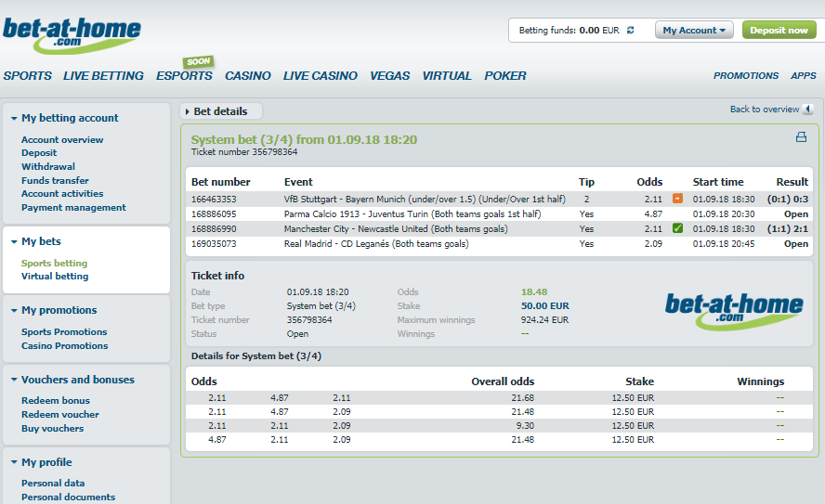This screenshot has width=825, height=504.
Task: Open the Withdrawal link in sidebar
Action: [x=48, y=166]
